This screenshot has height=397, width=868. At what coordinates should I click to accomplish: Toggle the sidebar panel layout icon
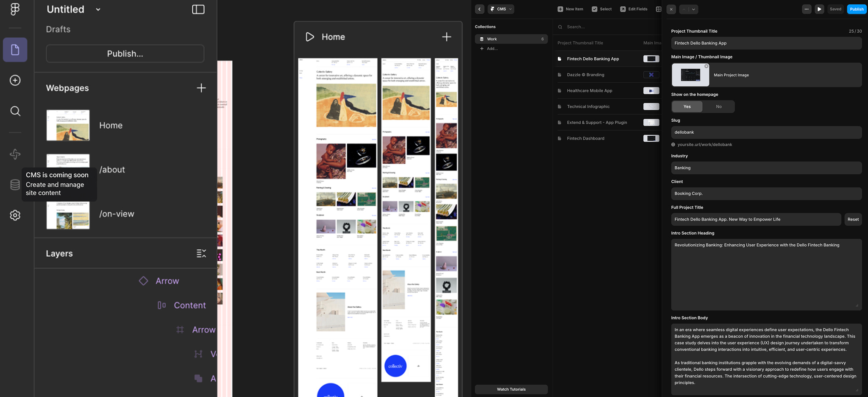[198, 9]
